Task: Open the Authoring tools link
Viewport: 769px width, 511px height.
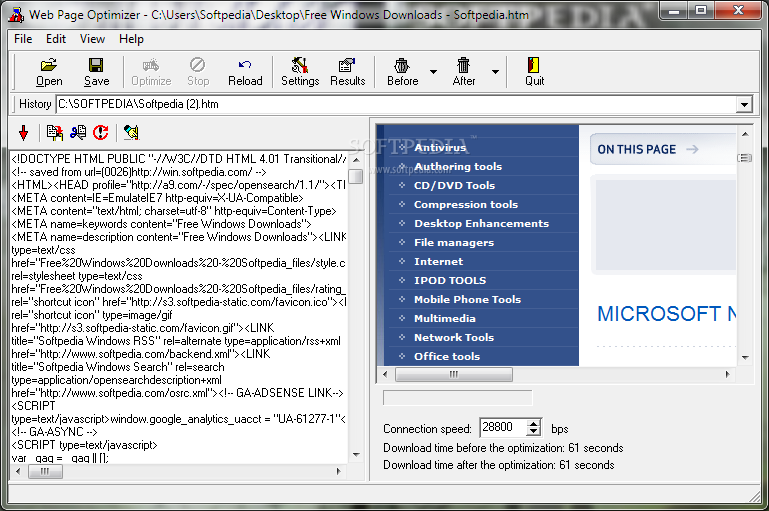Action: [x=458, y=166]
